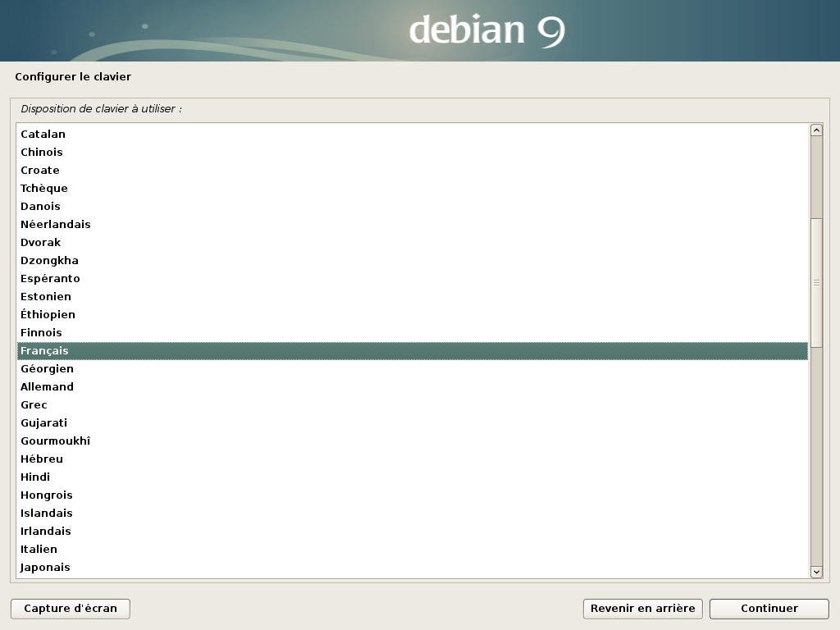Choose Irlandais keyboard layout

(412, 531)
